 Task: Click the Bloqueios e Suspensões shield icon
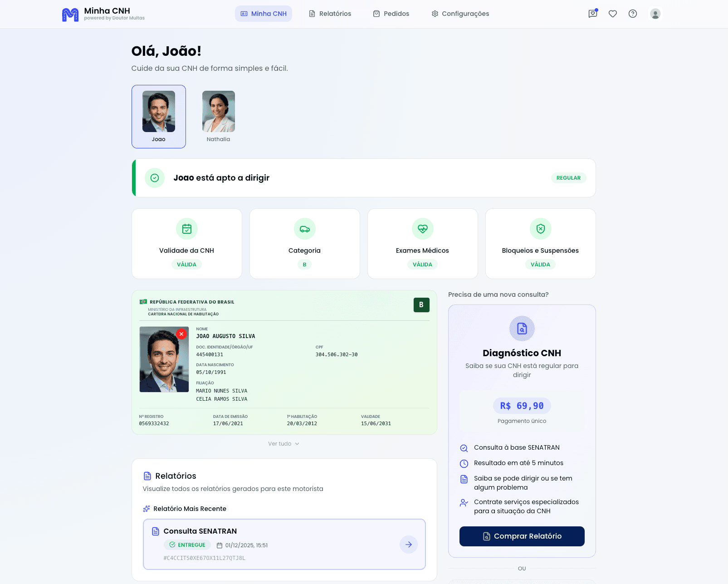[x=540, y=229]
